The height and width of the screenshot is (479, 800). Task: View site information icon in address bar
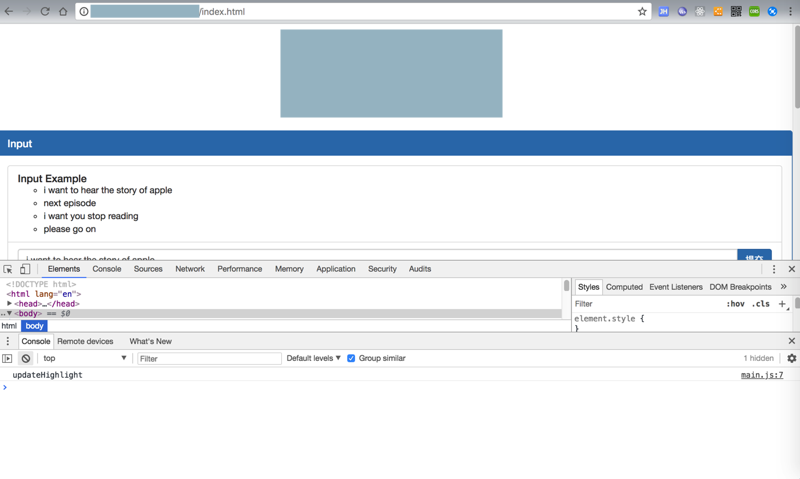(84, 11)
